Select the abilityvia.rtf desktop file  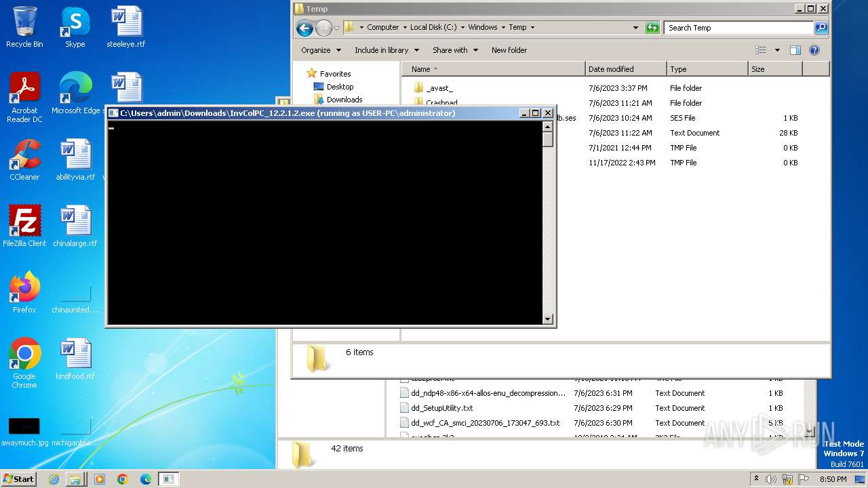point(75,160)
